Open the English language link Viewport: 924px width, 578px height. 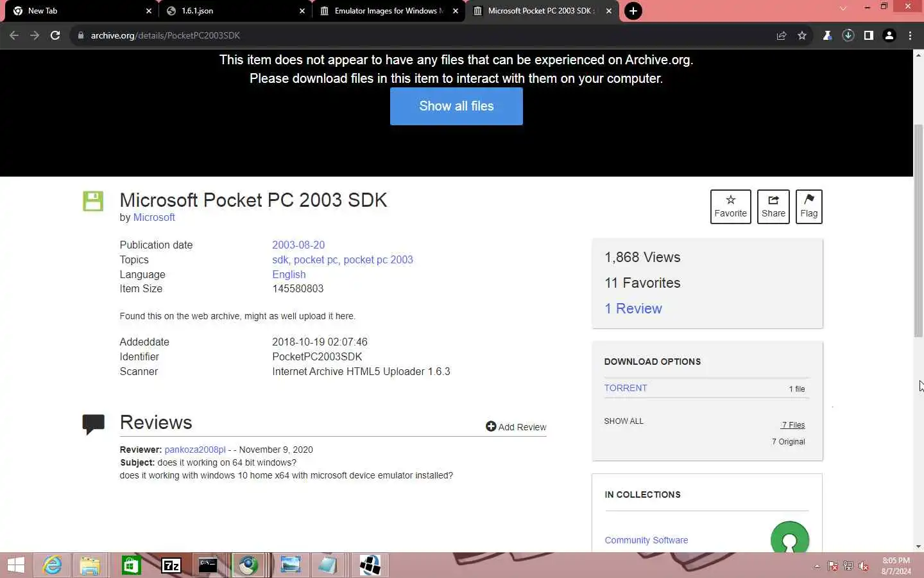point(289,274)
